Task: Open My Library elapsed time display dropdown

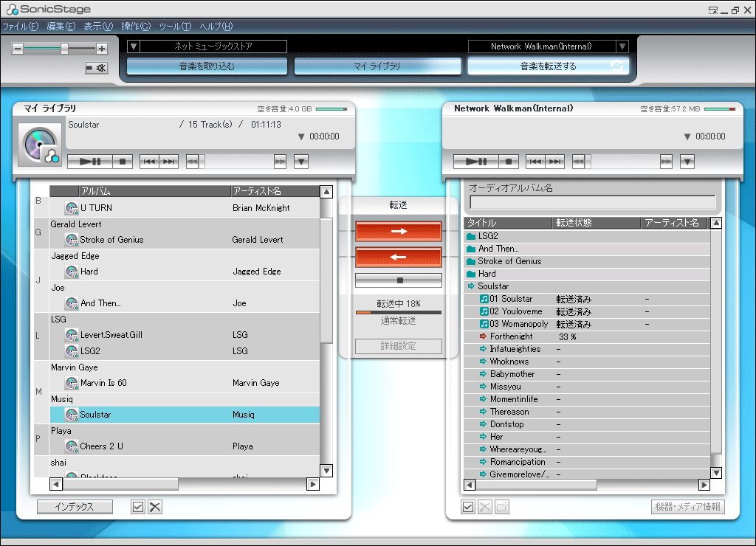Action: point(301,136)
